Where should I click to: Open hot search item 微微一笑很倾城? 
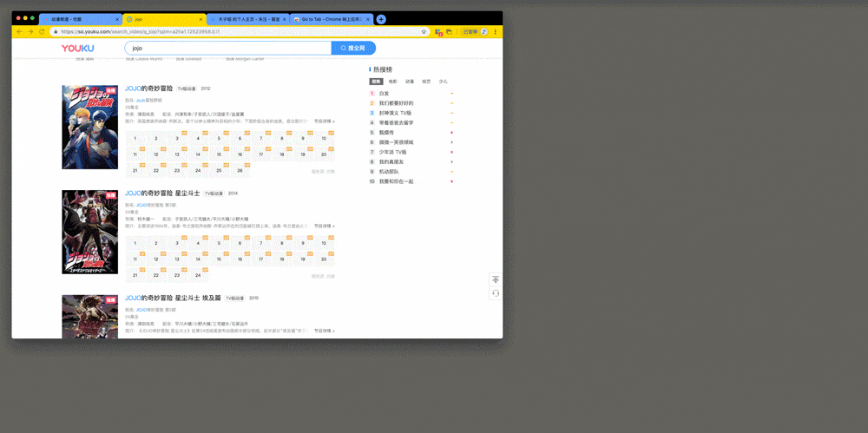[397, 142]
